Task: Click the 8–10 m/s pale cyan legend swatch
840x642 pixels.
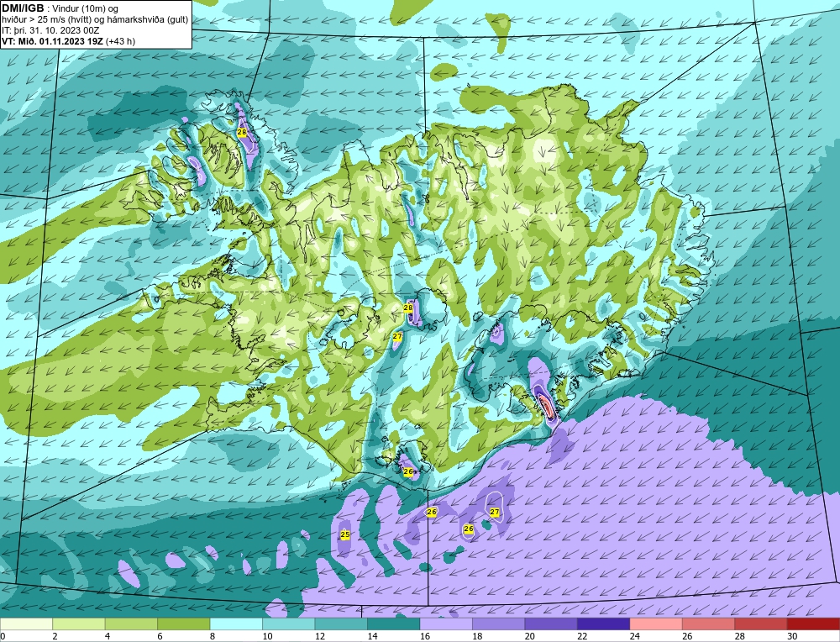Action: [x=236, y=624]
